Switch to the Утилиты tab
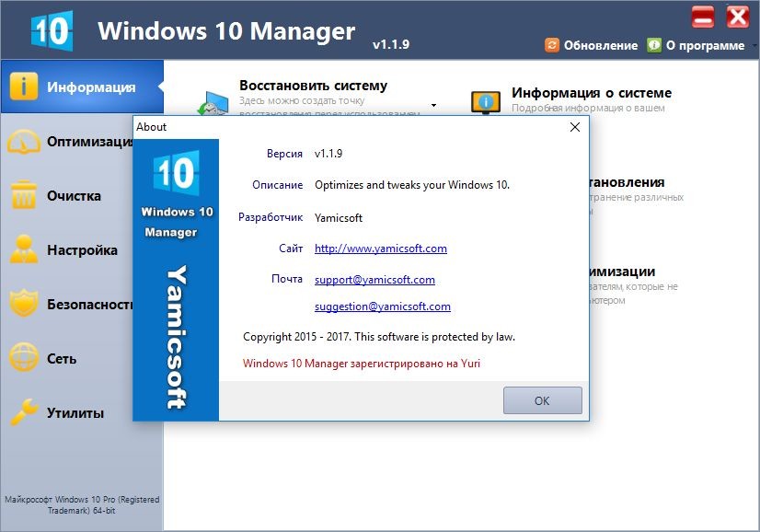This screenshot has height=532, width=760. click(75, 413)
